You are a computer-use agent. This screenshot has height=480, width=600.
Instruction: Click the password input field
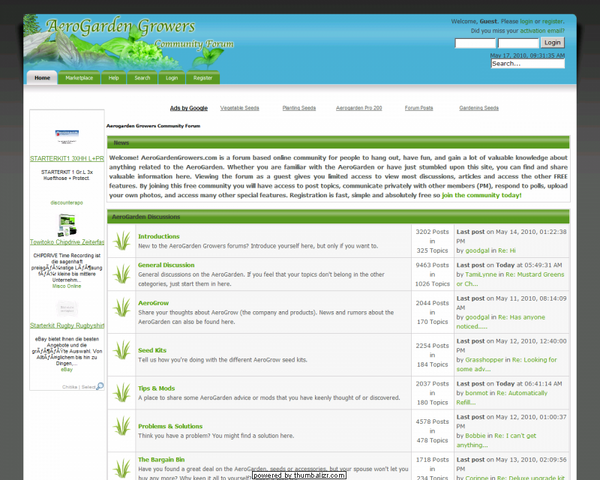tap(518, 43)
